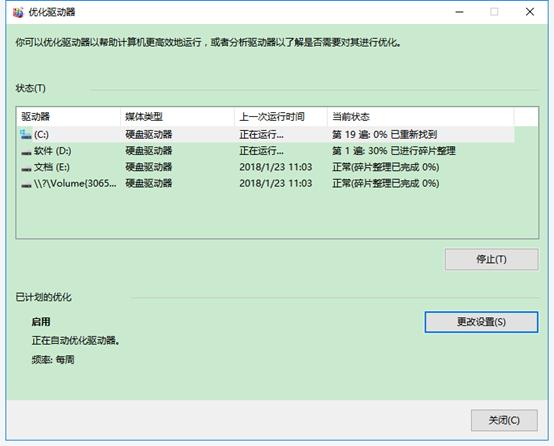Click 硬盘驱动器 in the Volume row
Image resolution: width=554 pixels, height=446 pixels.
[x=149, y=183]
